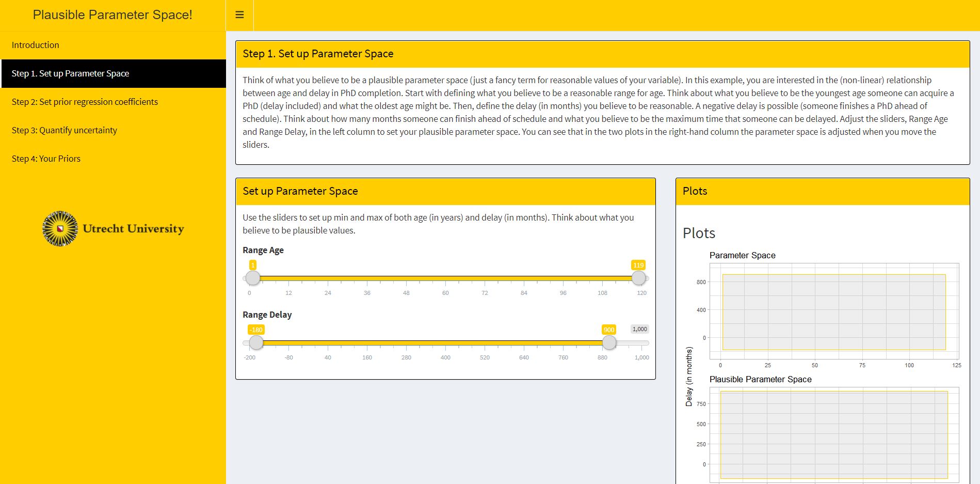Click the Utrecht University logo

(113, 228)
